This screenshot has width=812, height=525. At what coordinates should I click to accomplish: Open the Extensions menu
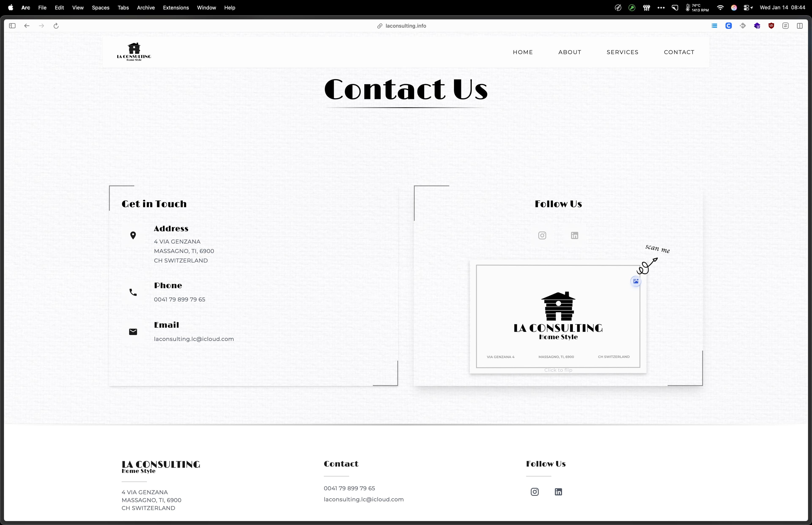tap(176, 7)
